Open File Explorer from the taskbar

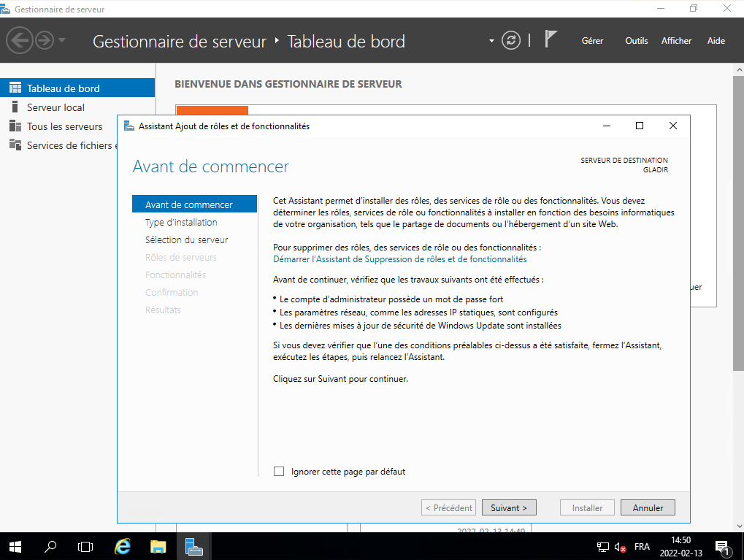[x=158, y=547]
